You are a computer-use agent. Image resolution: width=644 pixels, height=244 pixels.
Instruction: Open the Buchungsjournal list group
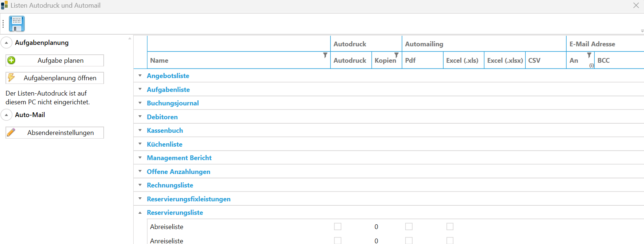coord(173,103)
